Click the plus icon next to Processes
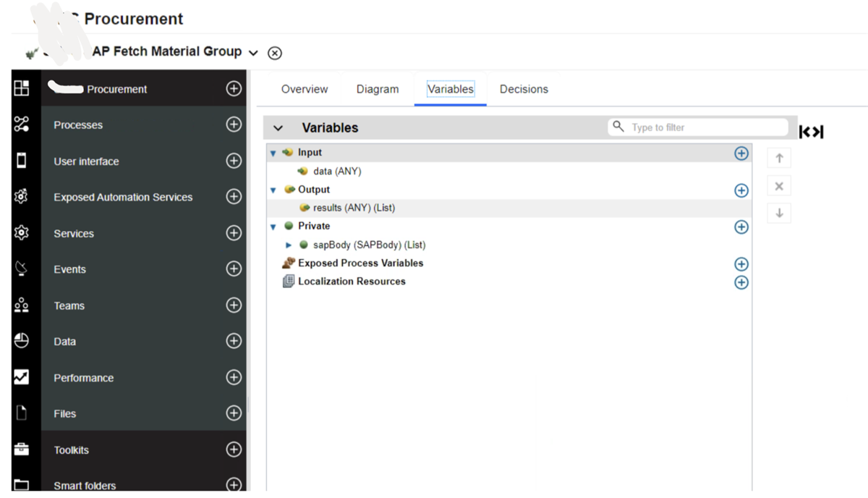 pos(234,124)
